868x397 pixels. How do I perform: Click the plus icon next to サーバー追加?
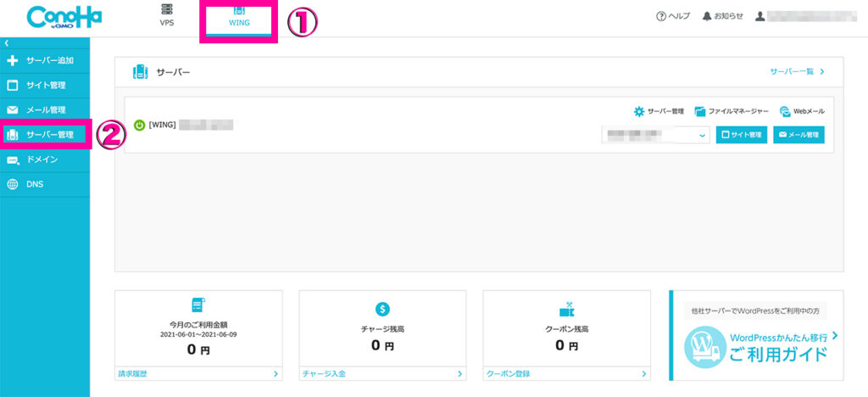click(x=13, y=60)
